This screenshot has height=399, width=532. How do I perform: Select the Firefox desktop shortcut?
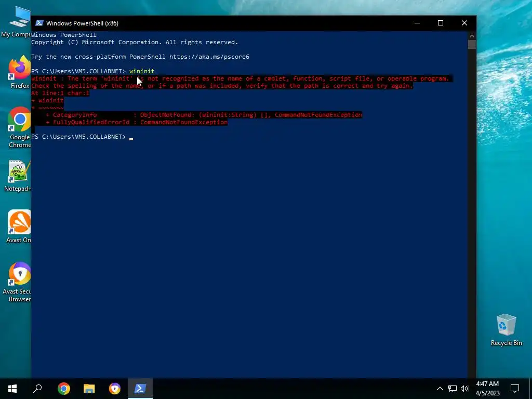[x=19, y=73]
